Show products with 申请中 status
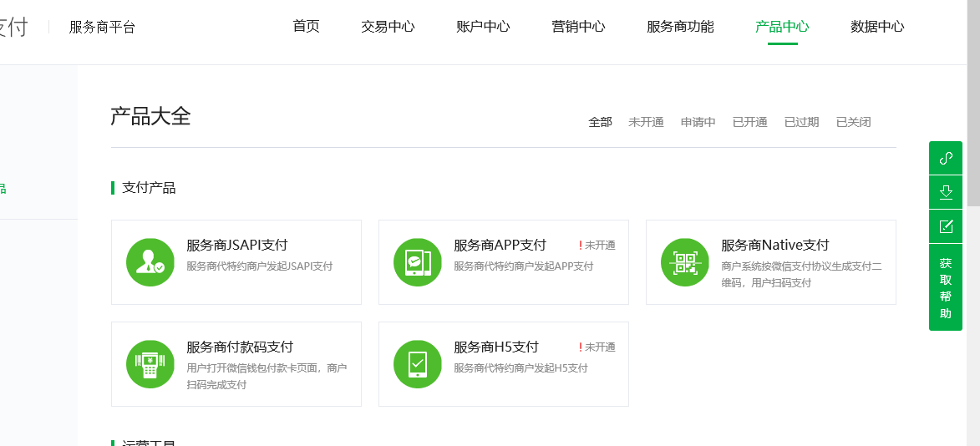The width and height of the screenshot is (980, 446). [x=698, y=122]
